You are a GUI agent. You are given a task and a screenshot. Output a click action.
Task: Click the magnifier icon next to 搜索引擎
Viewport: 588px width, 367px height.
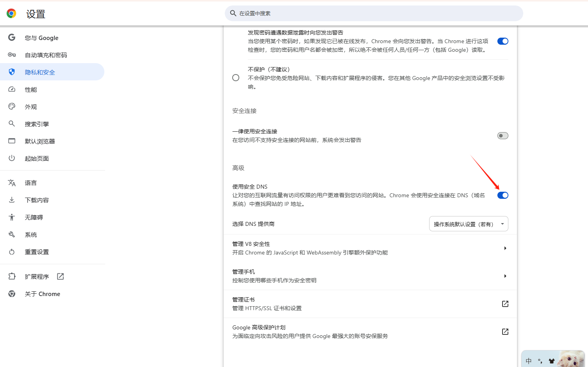[x=12, y=124]
